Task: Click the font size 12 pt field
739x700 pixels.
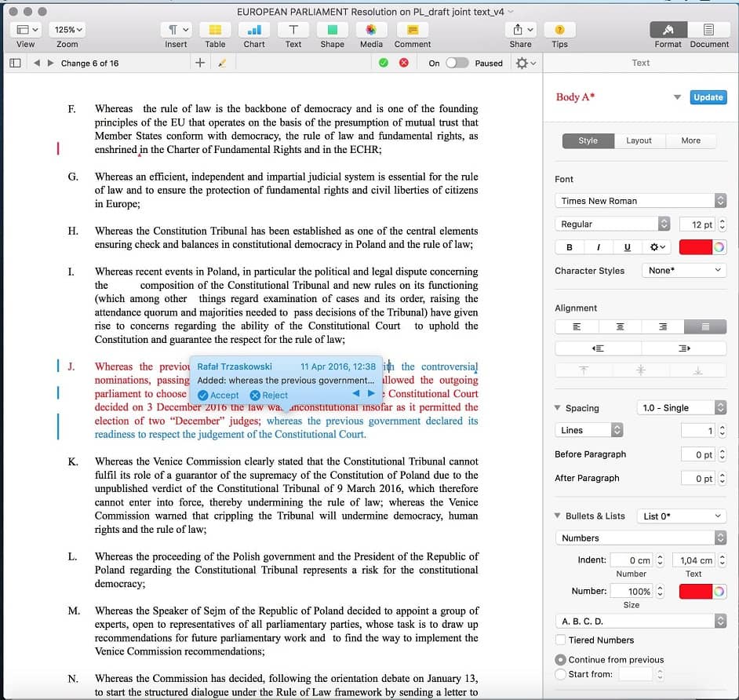Action: click(x=697, y=224)
